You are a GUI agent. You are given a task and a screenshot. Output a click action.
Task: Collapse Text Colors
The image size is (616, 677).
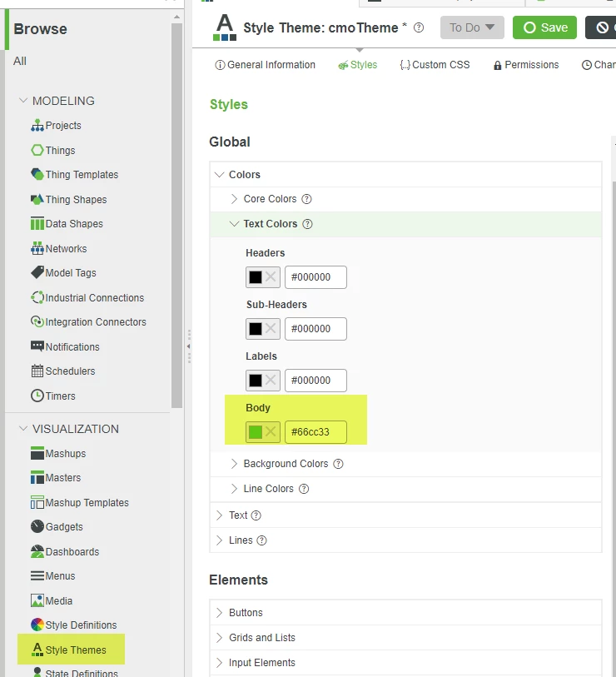click(x=234, y=224)
